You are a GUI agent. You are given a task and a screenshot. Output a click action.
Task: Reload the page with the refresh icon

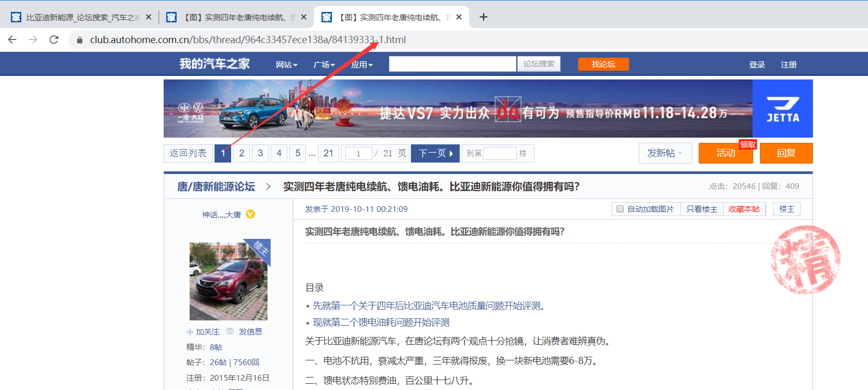[54, 39]
